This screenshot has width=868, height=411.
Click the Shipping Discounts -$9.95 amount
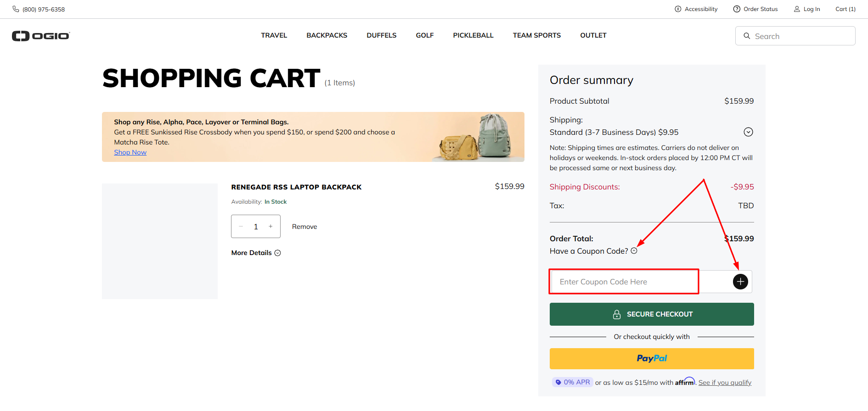pyautogui.click(x=742, y=187)
